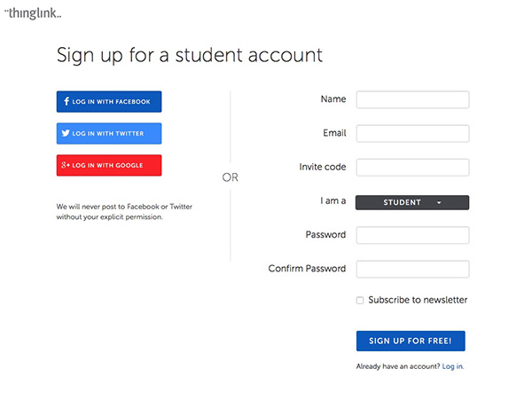Select the Password field
Viewport: 532px width, 416px height.
pyautogui.click(x=412, y=235)
